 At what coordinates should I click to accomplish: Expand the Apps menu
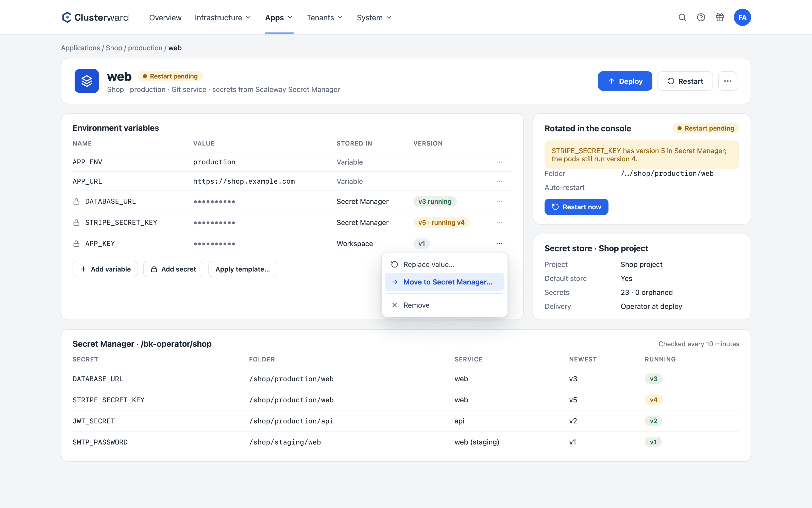(x=279, y=18)
